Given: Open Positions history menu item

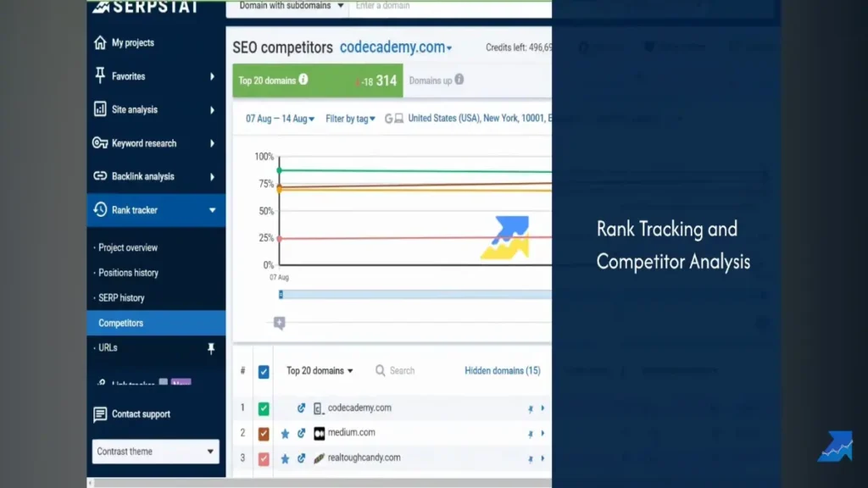Looking at the screenshot, I should [129, 273].
